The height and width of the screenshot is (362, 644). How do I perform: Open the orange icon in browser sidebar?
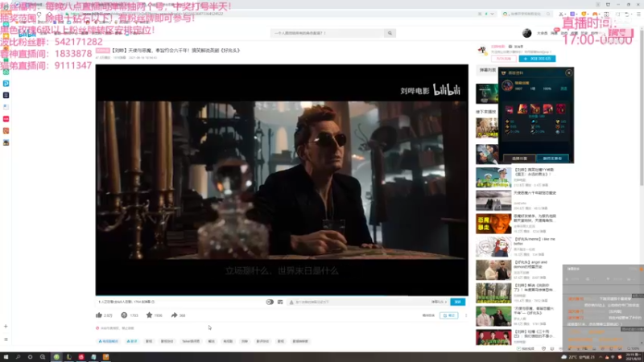[6, 130]
